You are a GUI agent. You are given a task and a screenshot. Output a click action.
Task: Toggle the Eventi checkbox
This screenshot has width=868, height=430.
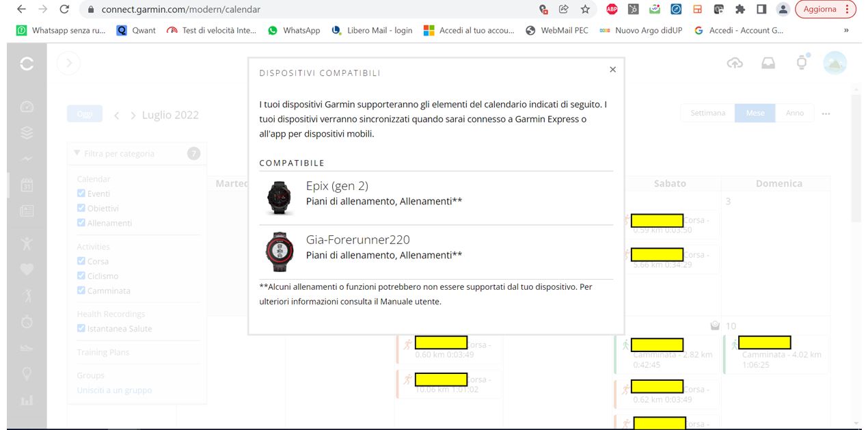point(81,193)
